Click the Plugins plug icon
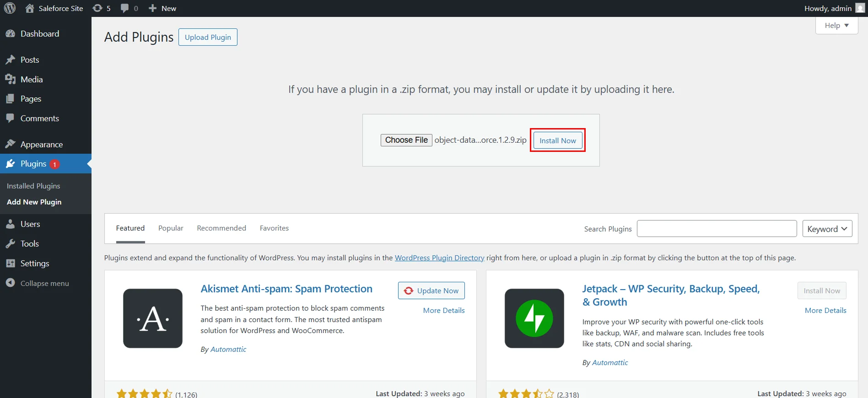 tap(10, 164)
